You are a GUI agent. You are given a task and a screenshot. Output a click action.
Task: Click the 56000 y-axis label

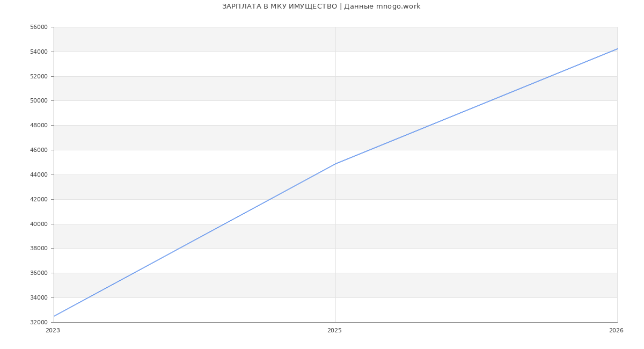point(39,27)
